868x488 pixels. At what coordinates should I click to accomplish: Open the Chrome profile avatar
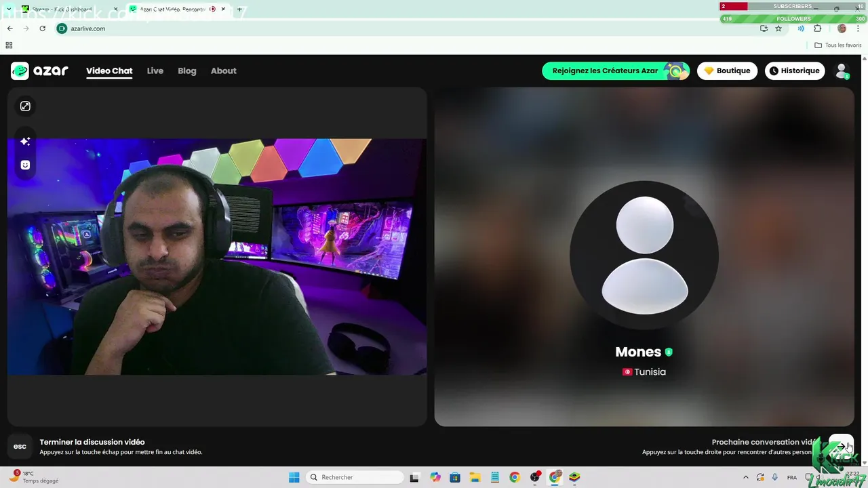(842, 28)
